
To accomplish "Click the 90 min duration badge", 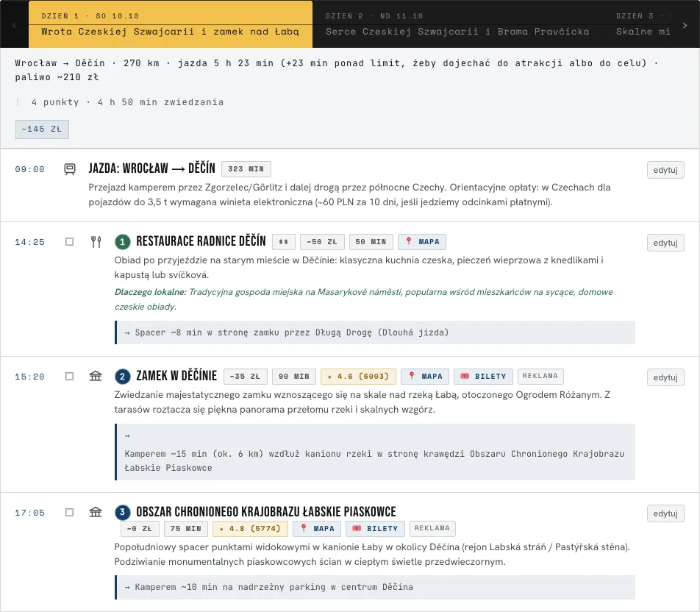I will pos(294,376).
